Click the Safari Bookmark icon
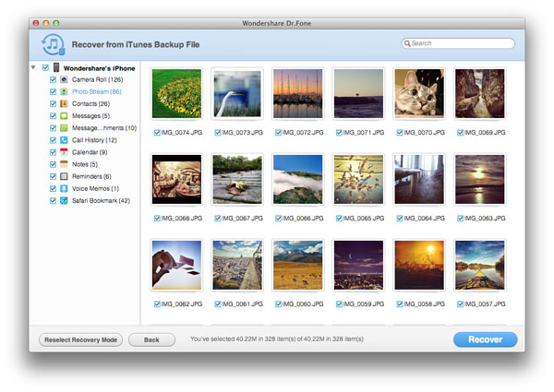 64,200
